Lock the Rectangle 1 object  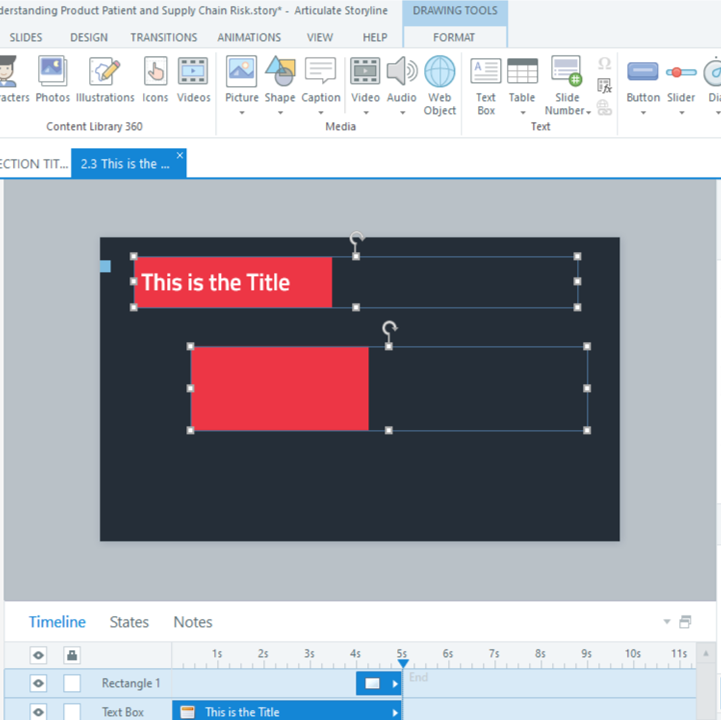[72, 683]
